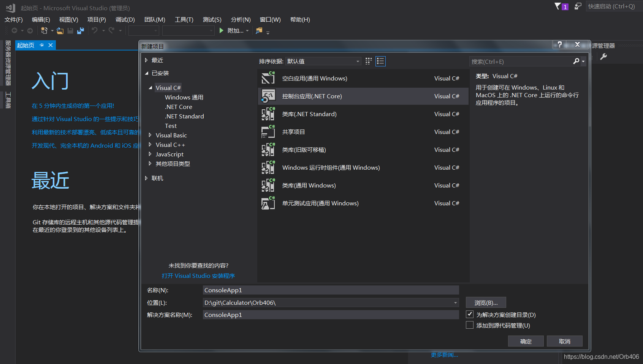Click the 更多新闻... link

444,355
